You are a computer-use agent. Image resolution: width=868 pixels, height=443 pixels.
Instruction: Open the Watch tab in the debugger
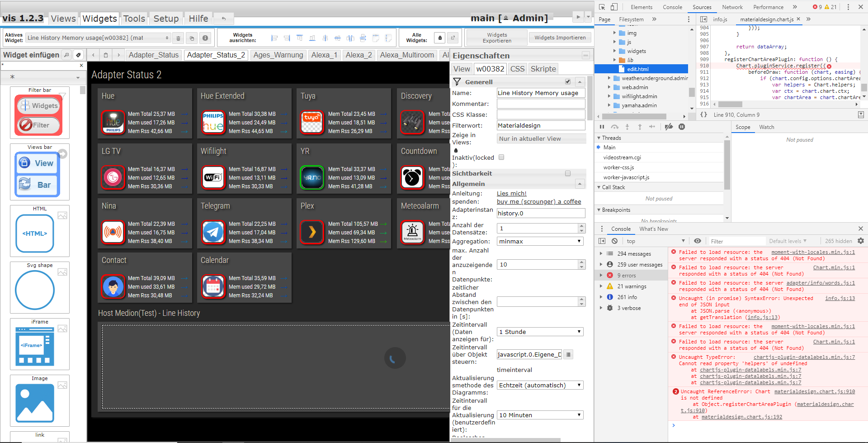tap(766, 127)
